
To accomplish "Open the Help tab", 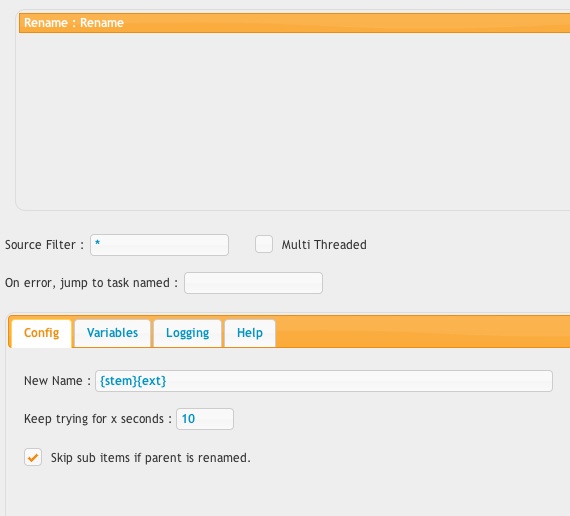I will [x=250, y=333].
